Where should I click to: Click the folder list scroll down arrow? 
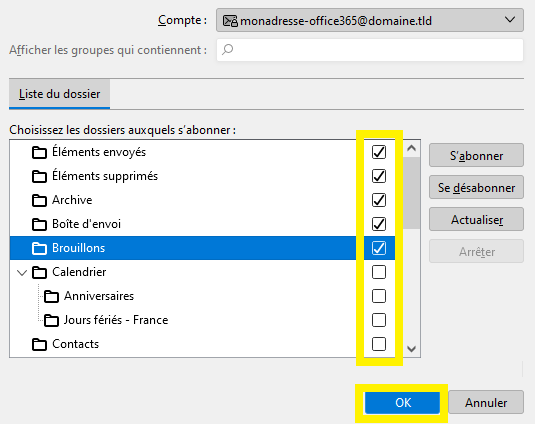pos(411,349)
